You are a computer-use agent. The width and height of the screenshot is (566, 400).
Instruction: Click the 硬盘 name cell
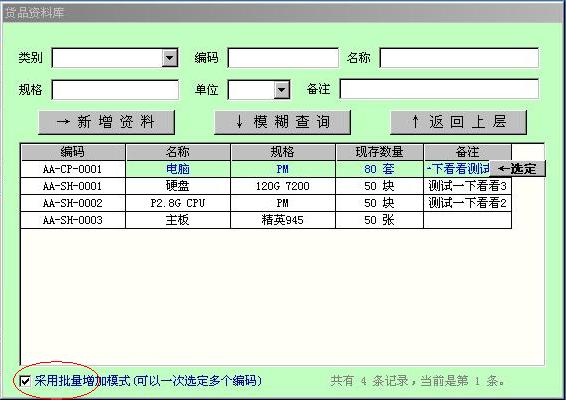click(178, 186)
